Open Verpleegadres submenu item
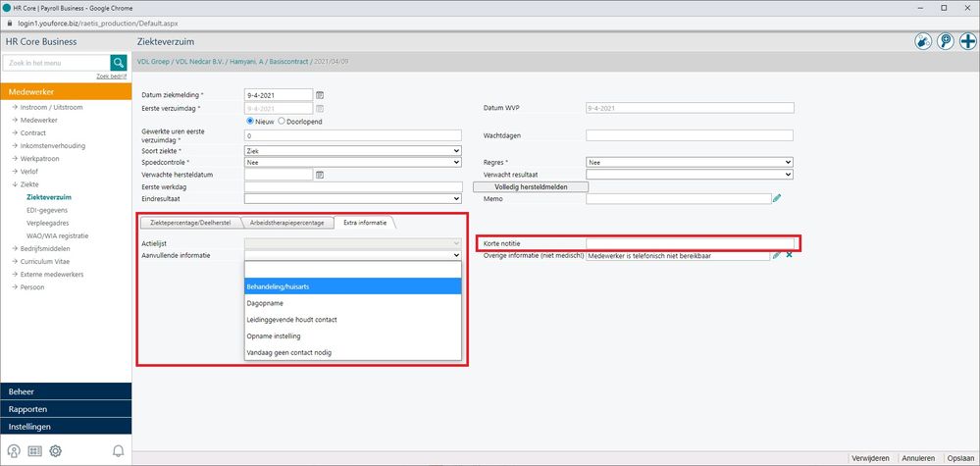980x466 pixels. point(47,223)
